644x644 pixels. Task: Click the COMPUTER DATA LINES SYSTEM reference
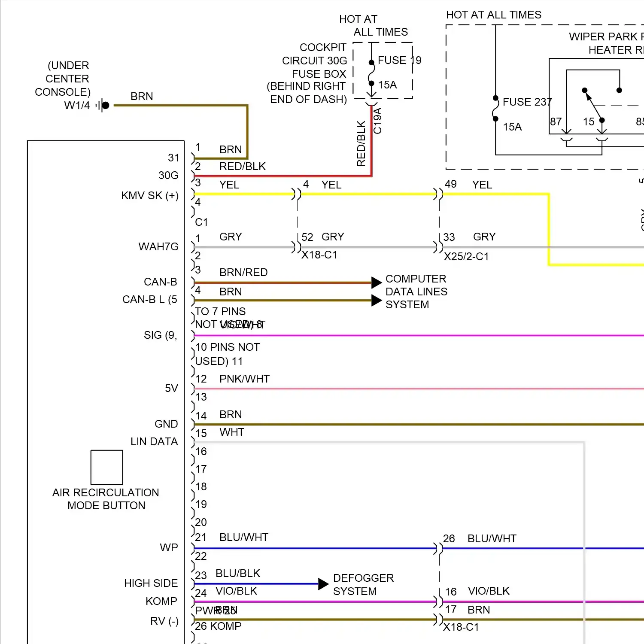tap(416, 292)
